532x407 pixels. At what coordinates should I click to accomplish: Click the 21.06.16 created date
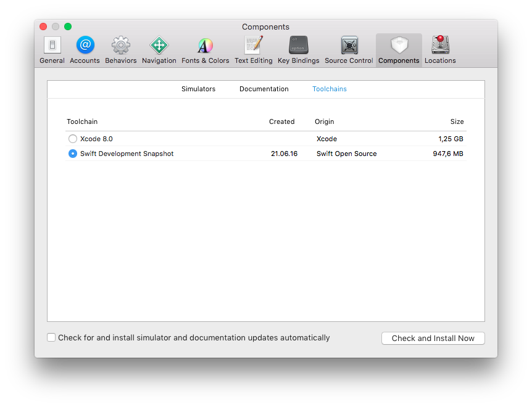pos(284,154)
